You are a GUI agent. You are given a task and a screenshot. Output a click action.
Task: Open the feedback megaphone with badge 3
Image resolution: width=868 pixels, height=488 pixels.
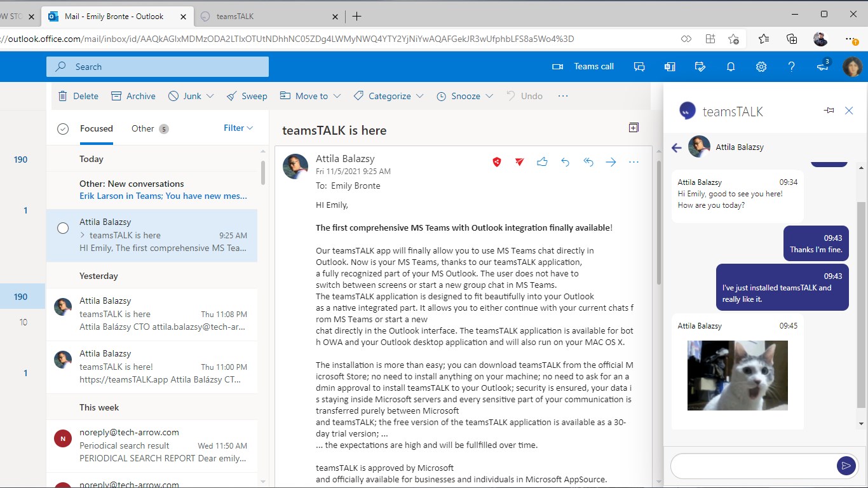point(823,66)
